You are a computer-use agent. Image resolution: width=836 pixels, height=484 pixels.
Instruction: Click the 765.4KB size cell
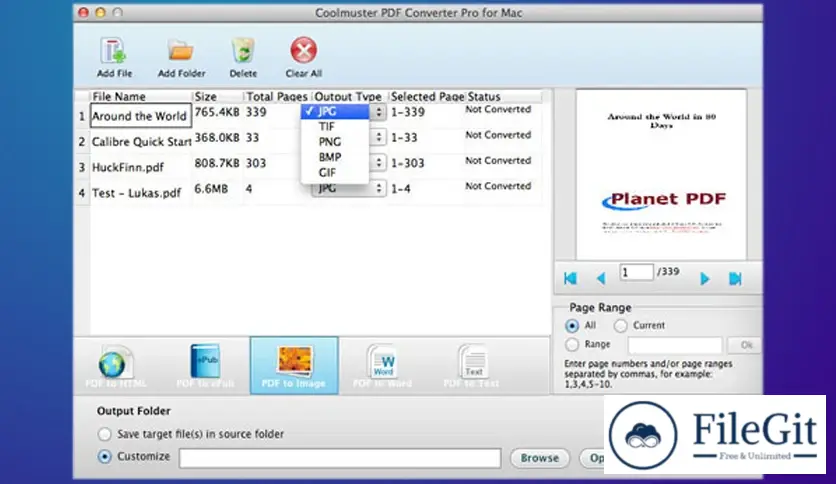pos(217,112)
